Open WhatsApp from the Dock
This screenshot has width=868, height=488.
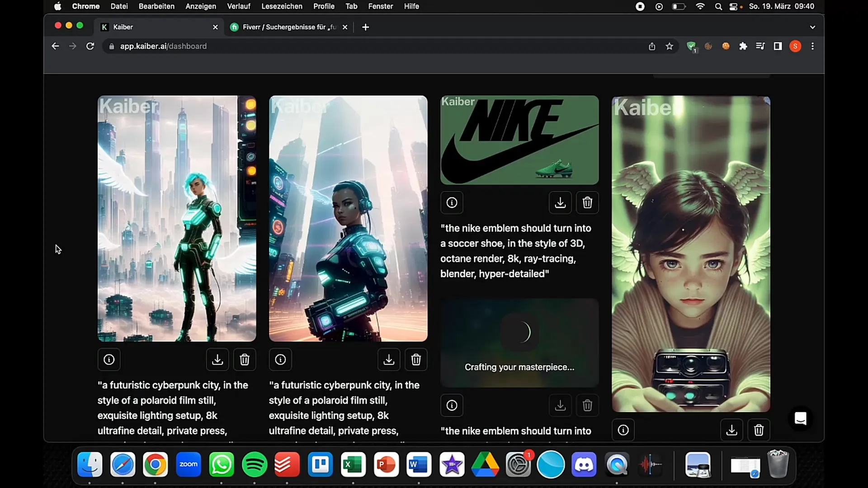click(x=222, y=465)
